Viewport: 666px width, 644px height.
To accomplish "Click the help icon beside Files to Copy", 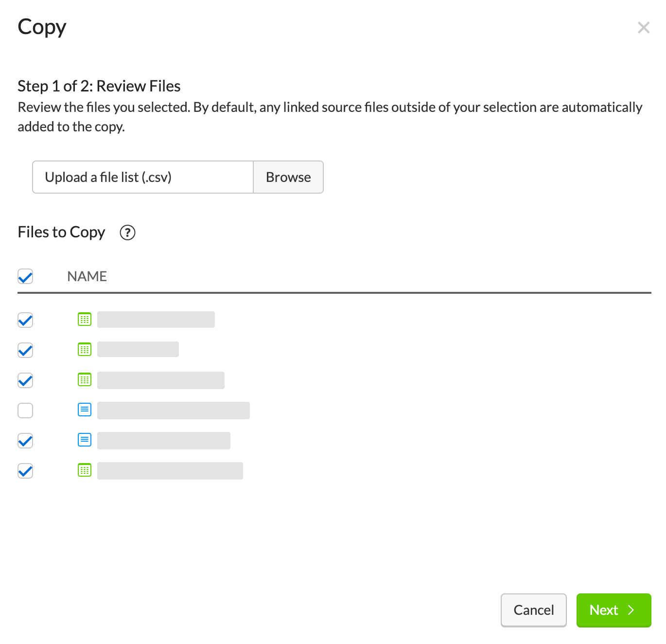I will click(x=127, y=233).
